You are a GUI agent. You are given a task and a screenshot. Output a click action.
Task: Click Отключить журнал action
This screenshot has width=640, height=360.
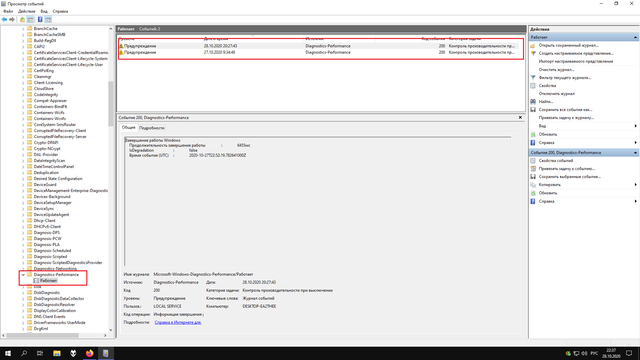tap(557, 94)
